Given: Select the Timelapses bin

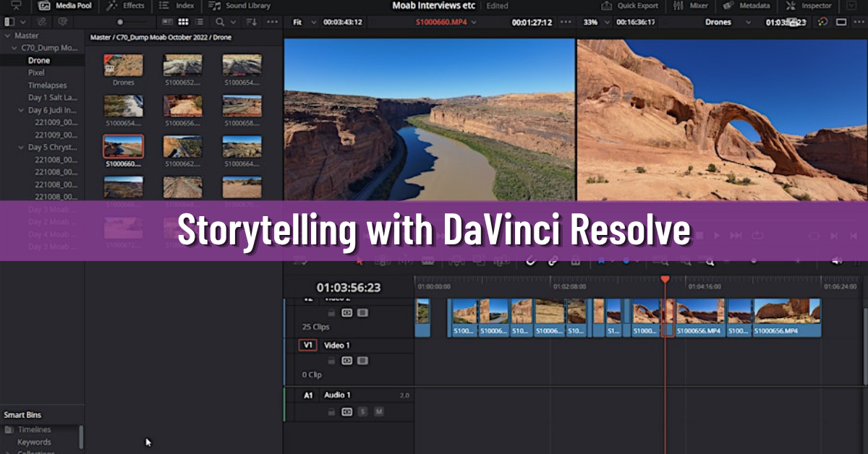Looking at the screenshot, I should tap(47, 85).
